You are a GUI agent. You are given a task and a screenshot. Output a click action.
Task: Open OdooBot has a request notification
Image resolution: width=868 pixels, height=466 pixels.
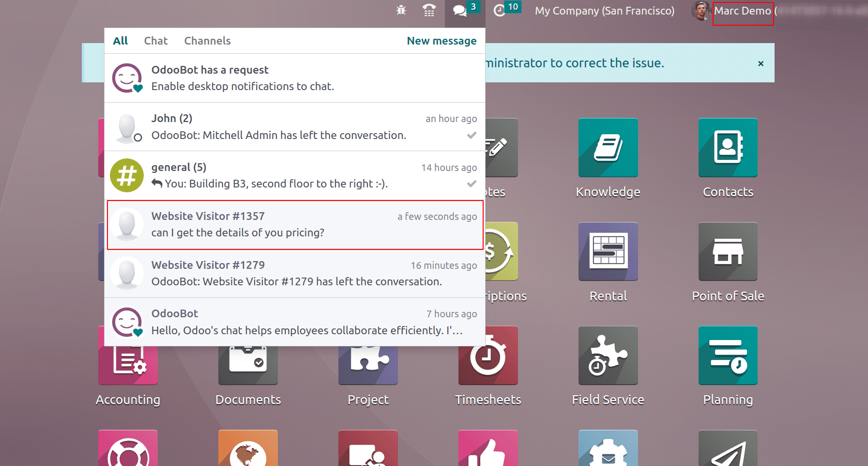295,78
